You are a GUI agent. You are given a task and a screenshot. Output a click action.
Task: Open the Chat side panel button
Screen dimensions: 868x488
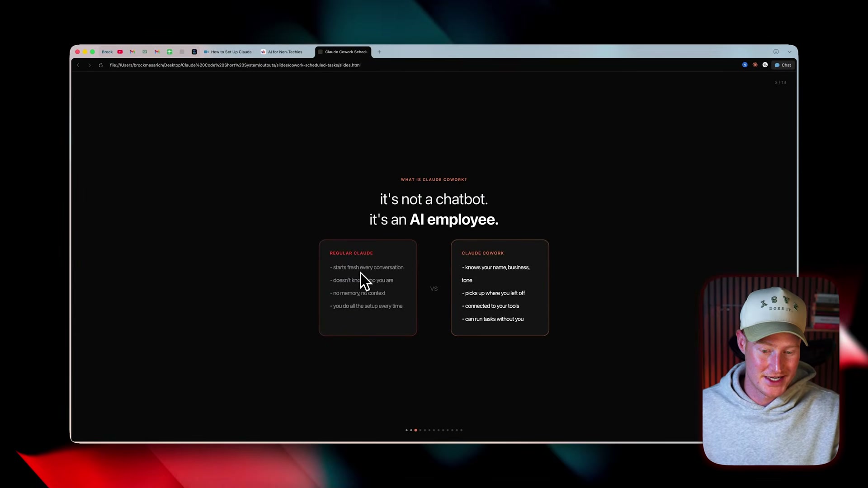click(783, 65)
